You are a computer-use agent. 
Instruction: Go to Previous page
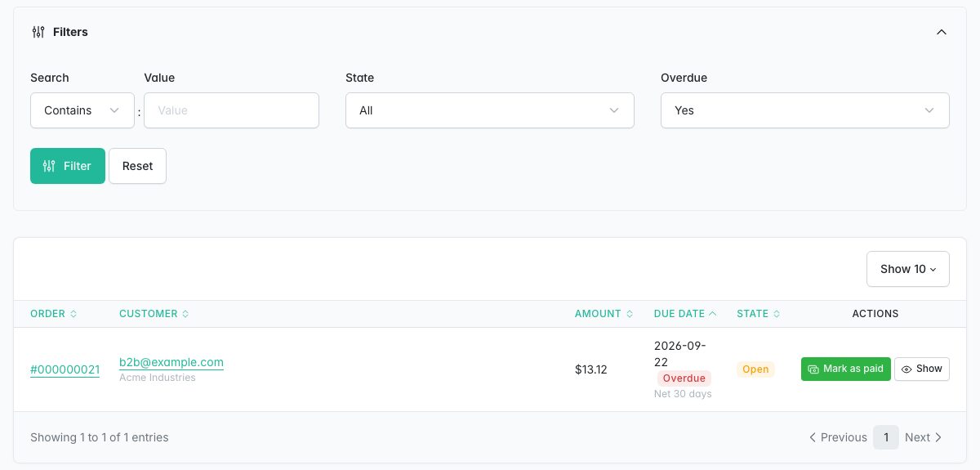point(838,437)
